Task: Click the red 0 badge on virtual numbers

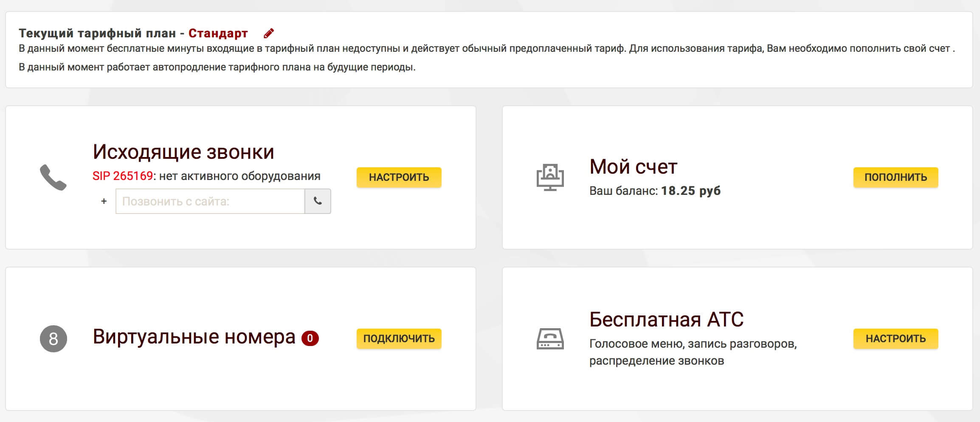Action: (x=310, y=338)
